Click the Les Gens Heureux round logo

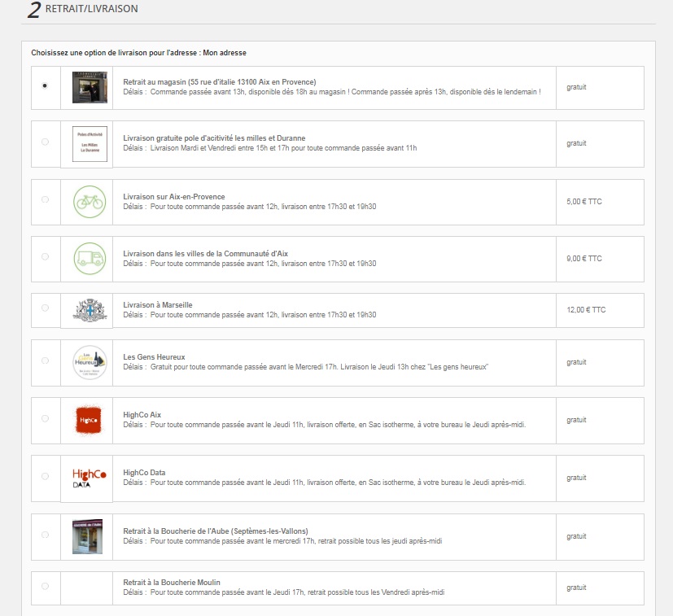90,362
